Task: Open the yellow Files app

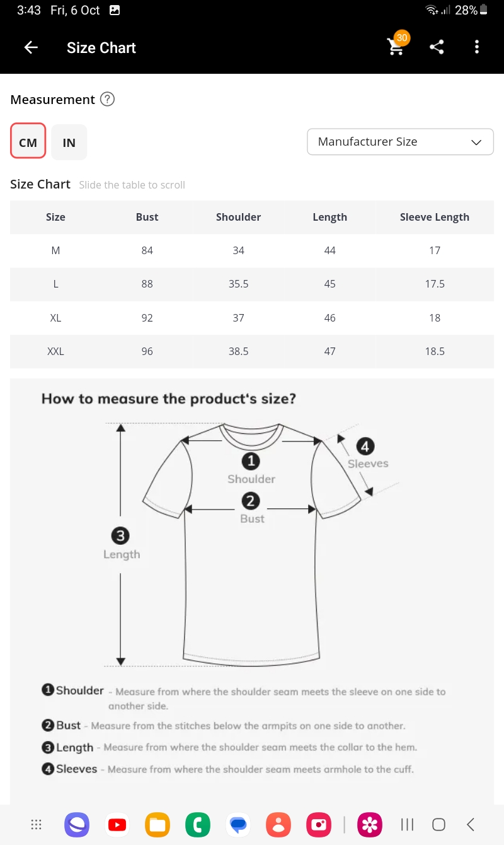Action: pyautogui.click(x=157, y=824)
